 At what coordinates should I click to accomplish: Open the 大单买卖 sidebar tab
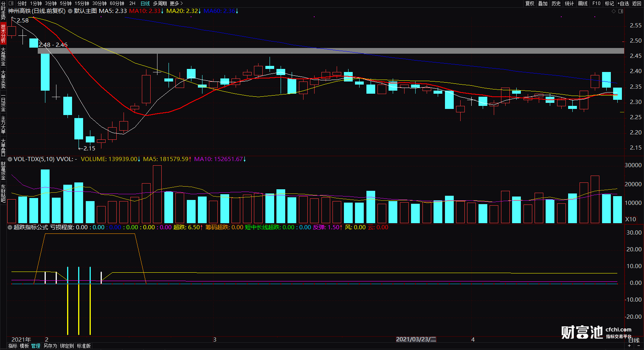tap(3, 79)
